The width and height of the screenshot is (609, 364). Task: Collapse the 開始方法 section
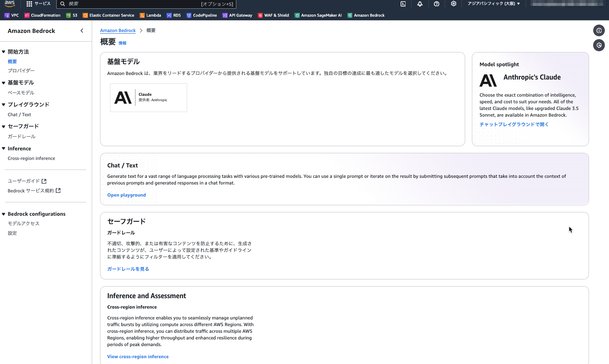tap(3, 52)
